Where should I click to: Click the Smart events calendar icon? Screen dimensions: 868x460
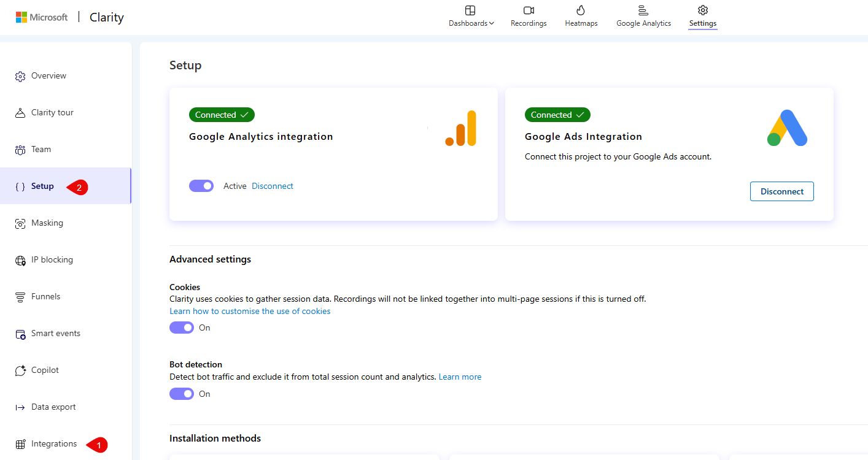pyautogui.click(x=20, y=334)
